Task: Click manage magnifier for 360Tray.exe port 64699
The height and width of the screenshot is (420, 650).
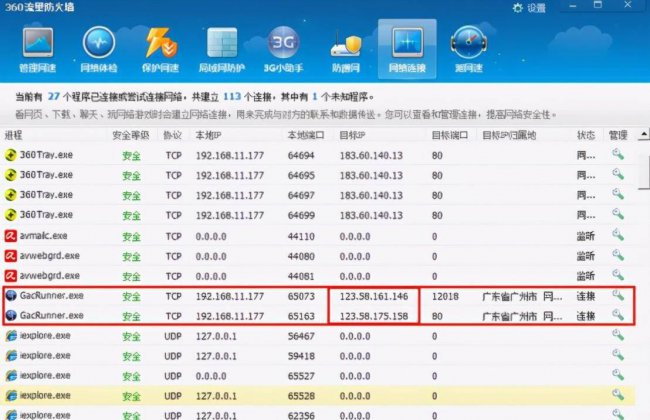Action: pos(618,214)
